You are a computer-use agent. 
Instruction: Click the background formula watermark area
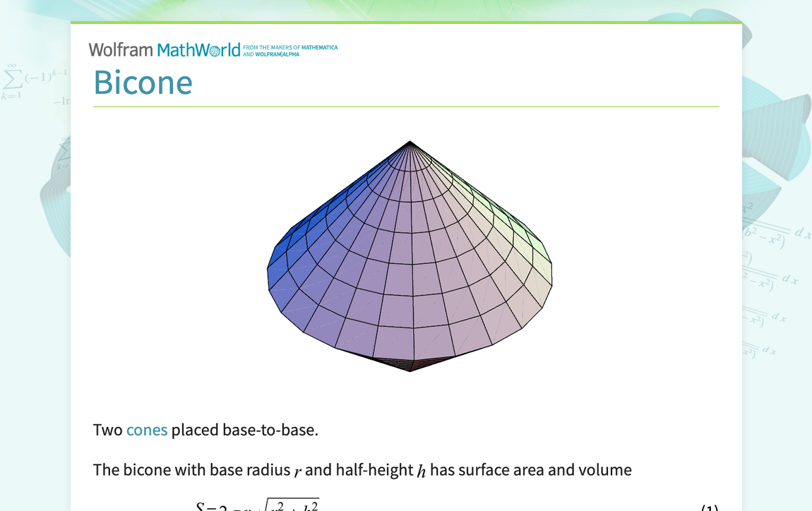coord(32,78)
